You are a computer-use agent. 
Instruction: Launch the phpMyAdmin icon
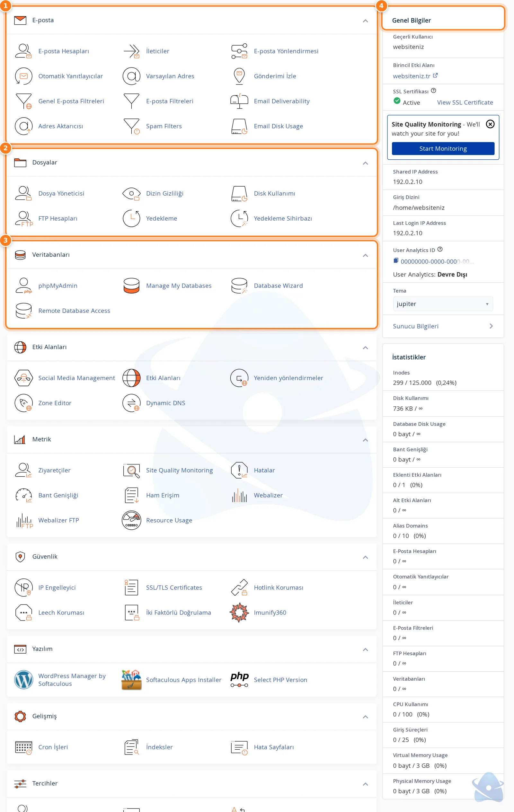click(23, 286)
